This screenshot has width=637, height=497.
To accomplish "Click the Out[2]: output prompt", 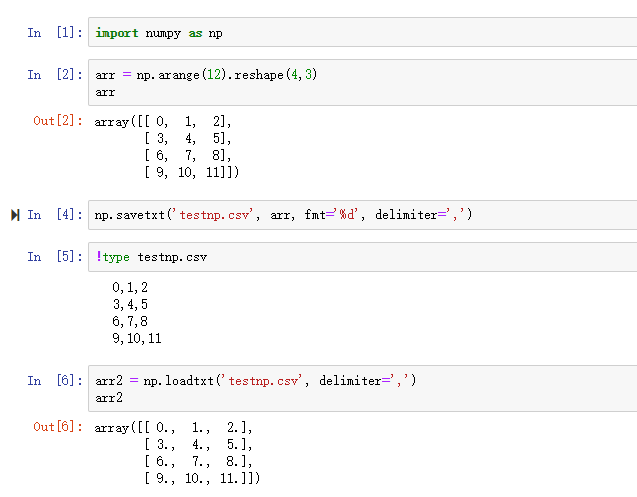I will (x=58, y=121).
